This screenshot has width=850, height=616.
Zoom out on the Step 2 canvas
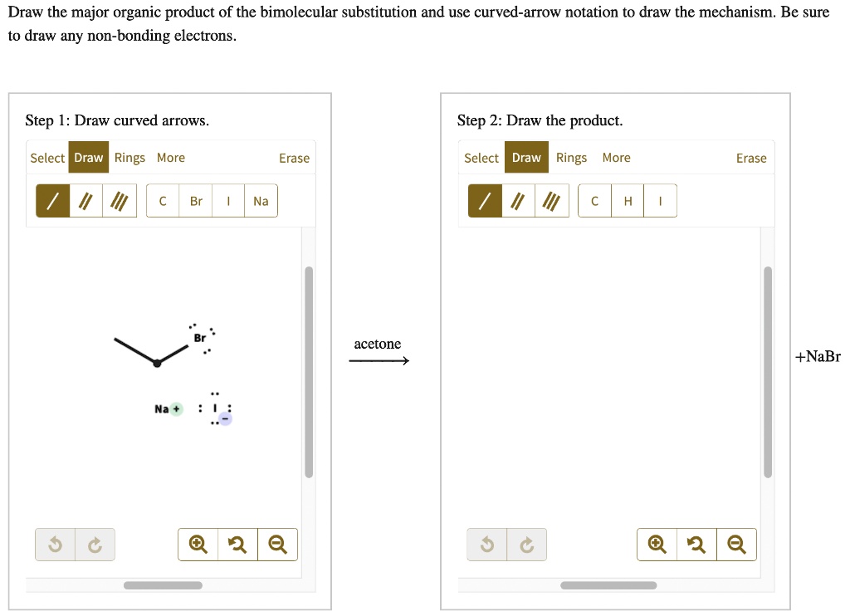coord(737,544)
